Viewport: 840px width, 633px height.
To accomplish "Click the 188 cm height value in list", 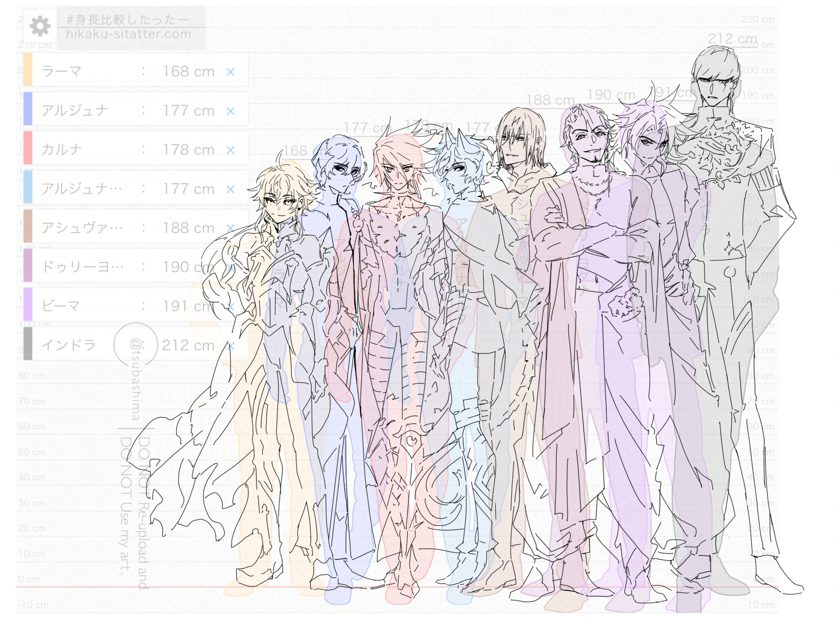I will [x=189, y=228].
